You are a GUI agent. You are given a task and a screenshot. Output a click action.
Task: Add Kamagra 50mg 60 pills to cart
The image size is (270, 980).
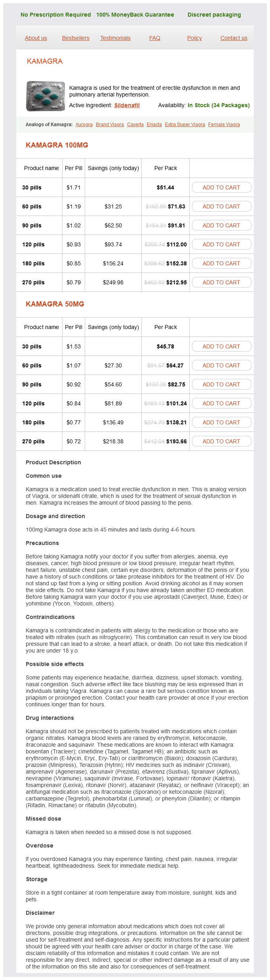(221, 365)
